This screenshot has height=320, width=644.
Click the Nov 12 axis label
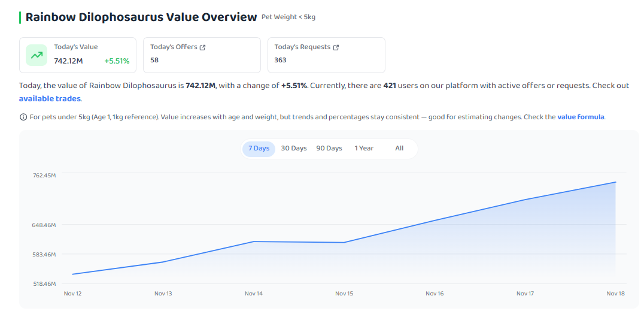point(72,294)
